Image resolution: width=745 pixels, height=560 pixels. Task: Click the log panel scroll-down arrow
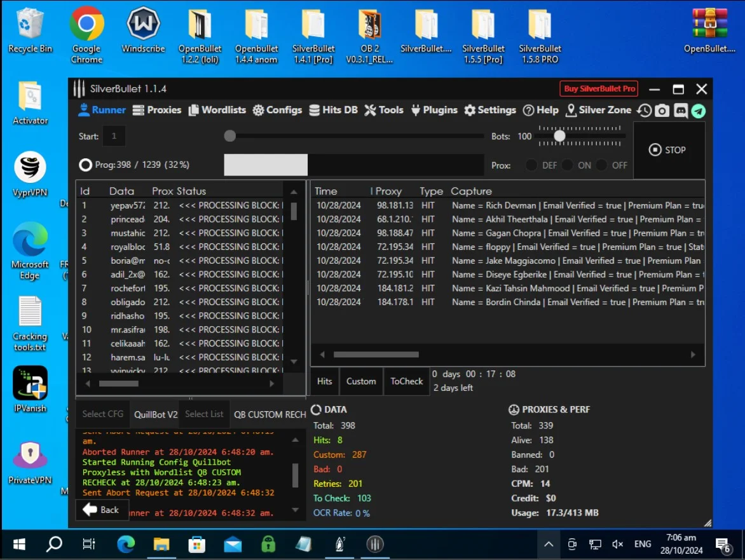click(x=295, y=510)
